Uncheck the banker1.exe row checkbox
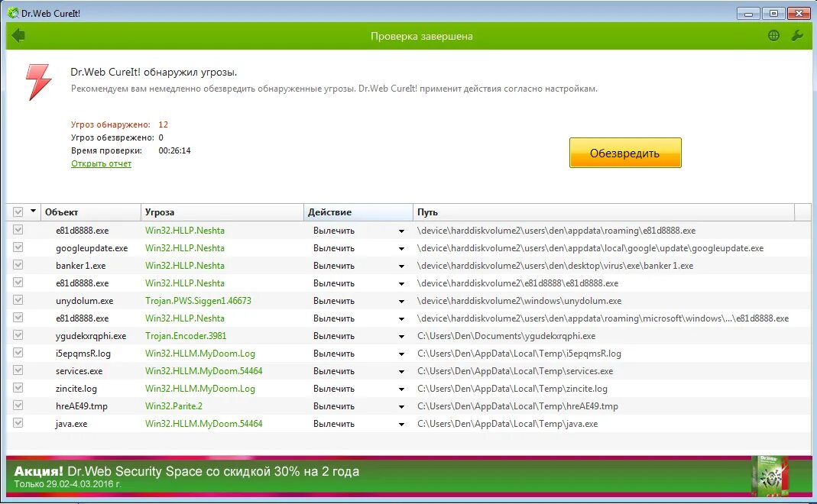Screen dimensions: 817x504 (x=18, y=265)
